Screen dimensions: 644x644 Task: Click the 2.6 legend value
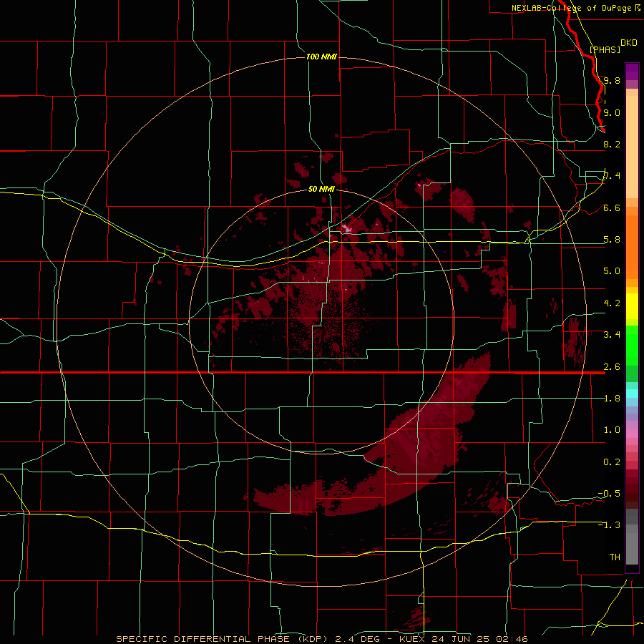pos(612,367)
